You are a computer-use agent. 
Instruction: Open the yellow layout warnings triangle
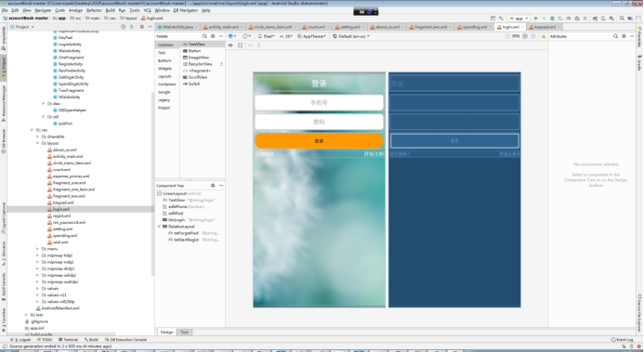coord(544,36)
